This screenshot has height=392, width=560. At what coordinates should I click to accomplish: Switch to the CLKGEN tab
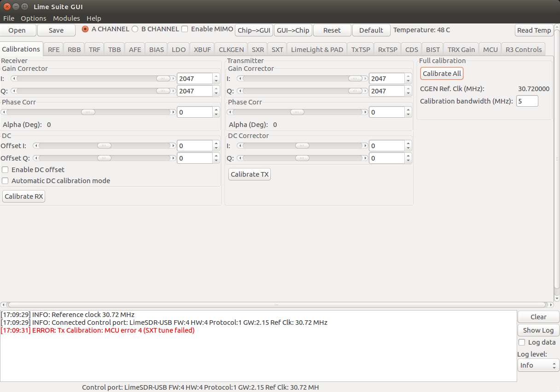click(x=231, y=50)
